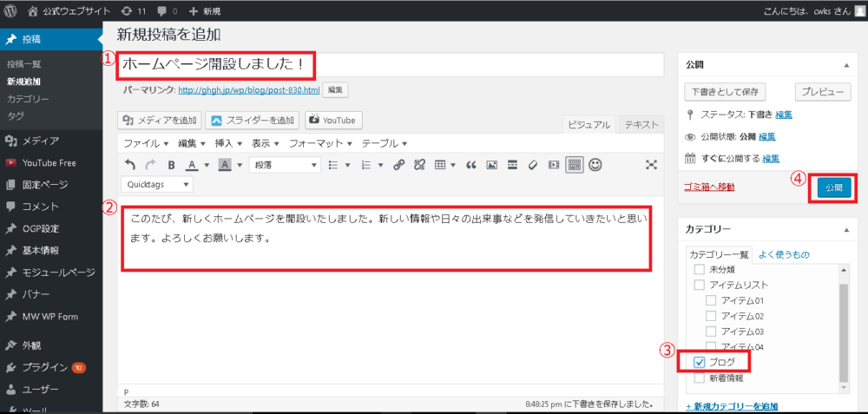The image size is (868, 414).
Task: Undo the last edit with the undo arrow
Action: 129,164
